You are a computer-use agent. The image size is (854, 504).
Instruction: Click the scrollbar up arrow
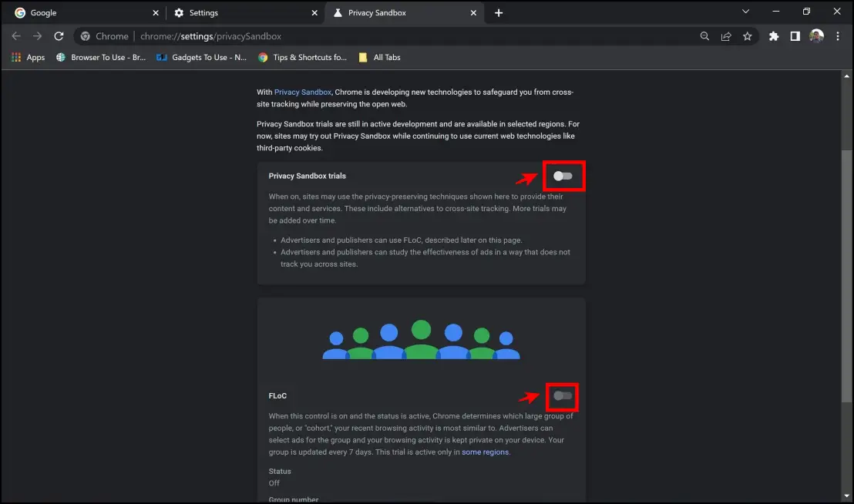tap(846, 76)
